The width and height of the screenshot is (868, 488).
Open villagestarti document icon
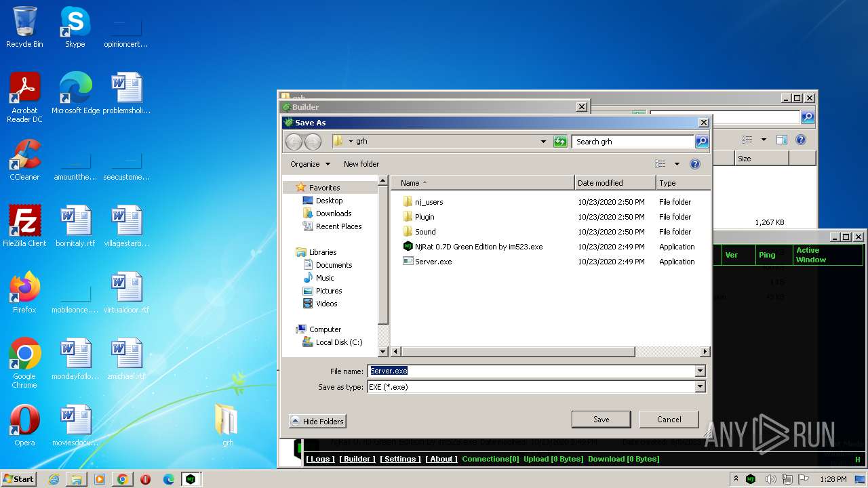pyautogui.click(x=126, y=226)
